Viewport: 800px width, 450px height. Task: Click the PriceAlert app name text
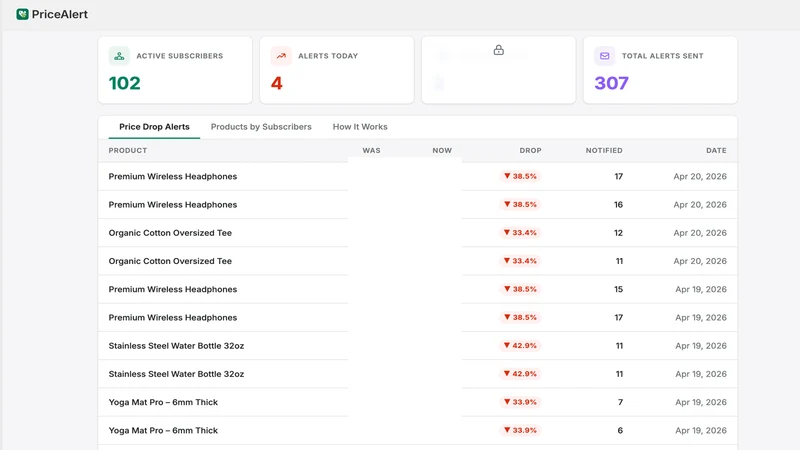[x=60, y=14]
